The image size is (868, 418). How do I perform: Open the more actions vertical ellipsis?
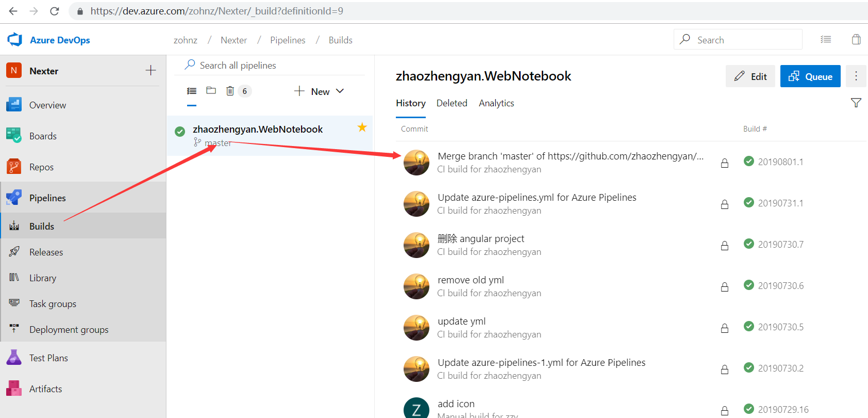pyautogui.click(x=856, y=76)
